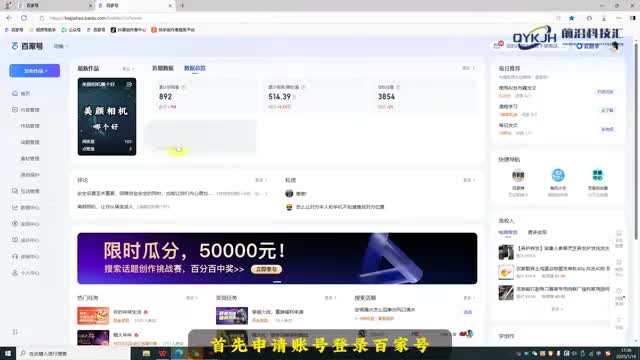This screenshot has height=360, width=640.
Task: Select the first underlined tab in the earnings panel
Action: [x=508, y=232]
